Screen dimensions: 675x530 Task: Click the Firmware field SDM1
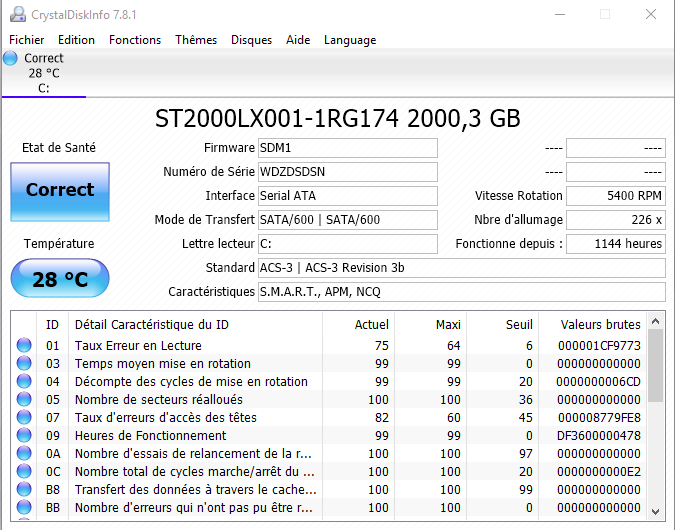pos(348,148)
